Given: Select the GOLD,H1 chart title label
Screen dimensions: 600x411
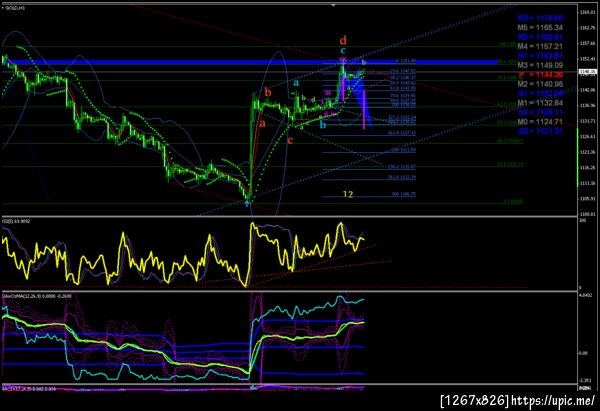Looking at the screenshot, I should coord(15,8).
